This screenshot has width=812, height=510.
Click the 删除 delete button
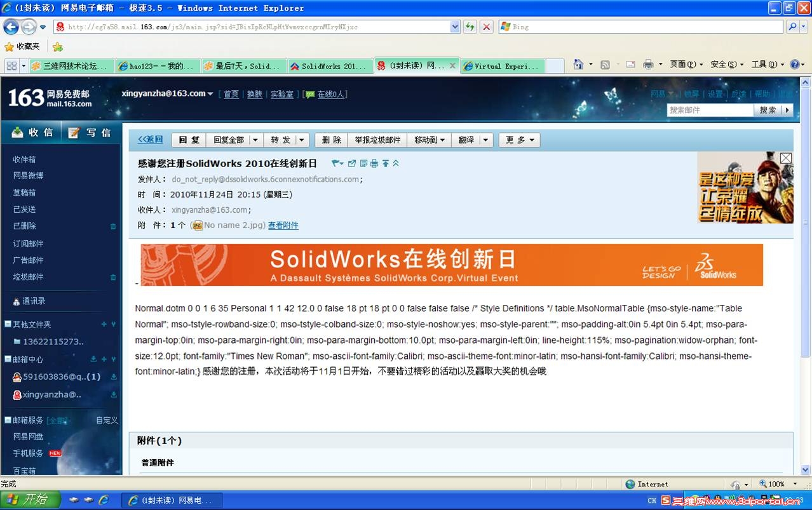pos(332,140)
